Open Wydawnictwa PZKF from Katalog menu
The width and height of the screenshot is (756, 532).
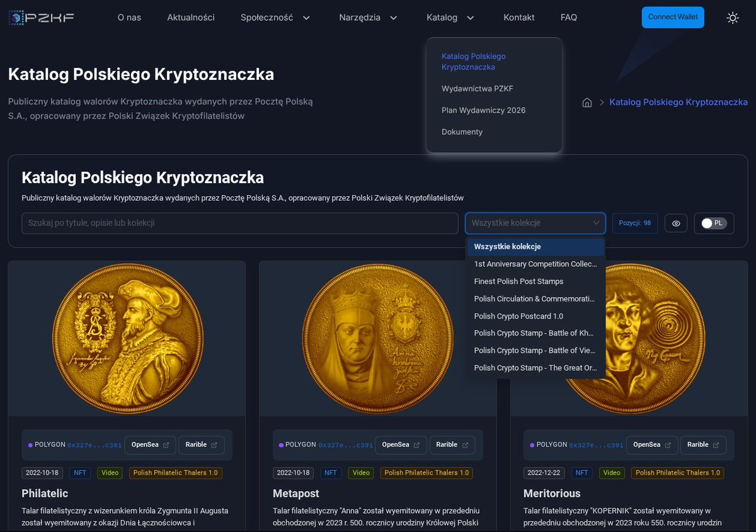[x=477, y=89]
